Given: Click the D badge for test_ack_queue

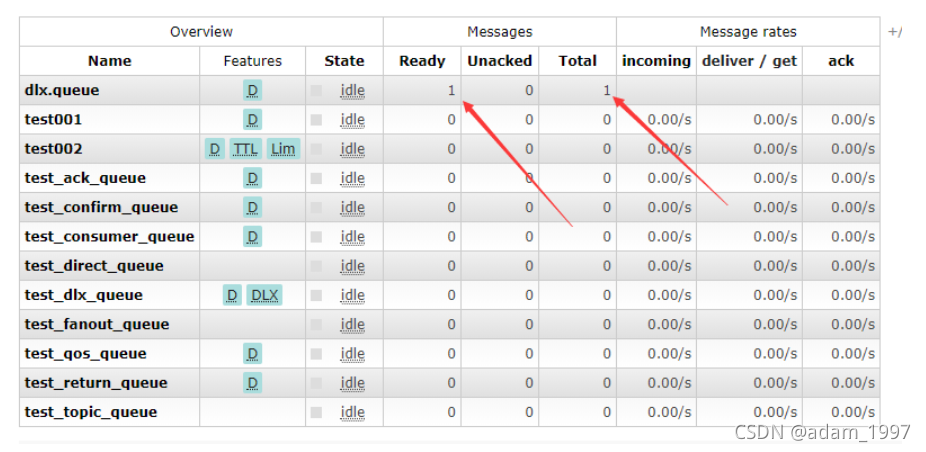Looking at the screenshot, I should (252, 178).
